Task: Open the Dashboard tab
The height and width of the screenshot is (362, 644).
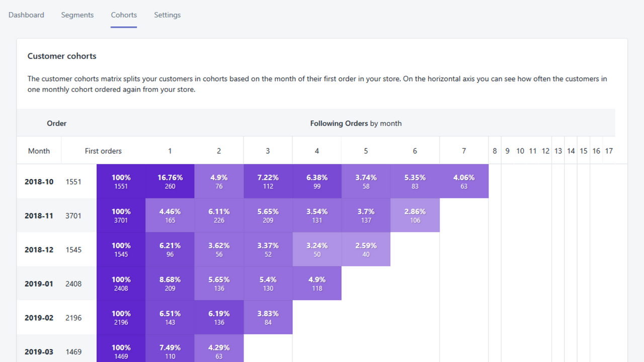Action: click(x=26, y=15)
